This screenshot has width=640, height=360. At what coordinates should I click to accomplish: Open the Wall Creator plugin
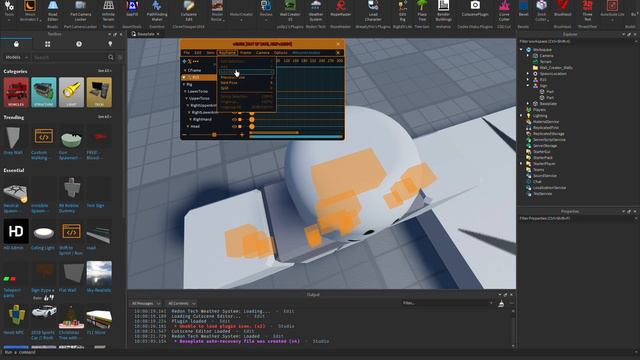click(x=290, y=10)
